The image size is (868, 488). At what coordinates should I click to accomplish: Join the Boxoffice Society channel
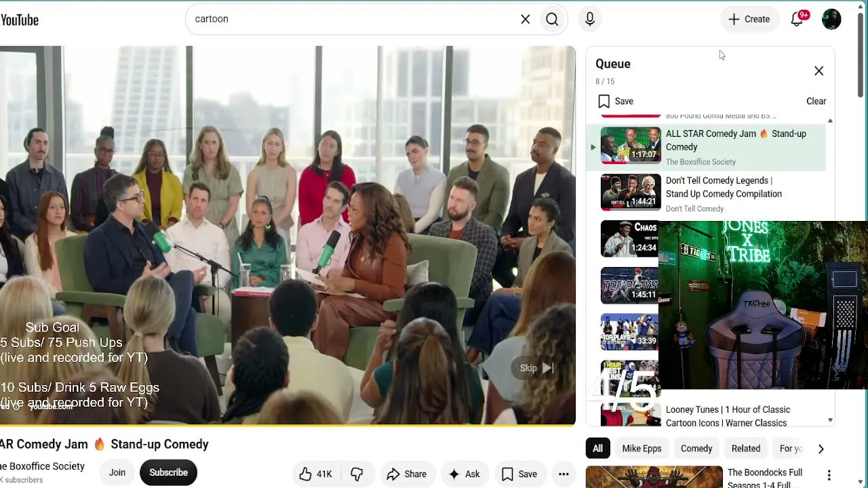click(117, 472)
